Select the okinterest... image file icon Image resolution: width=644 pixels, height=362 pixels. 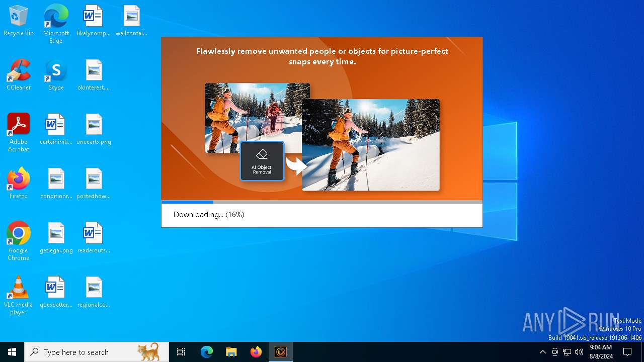click(94, 75)
